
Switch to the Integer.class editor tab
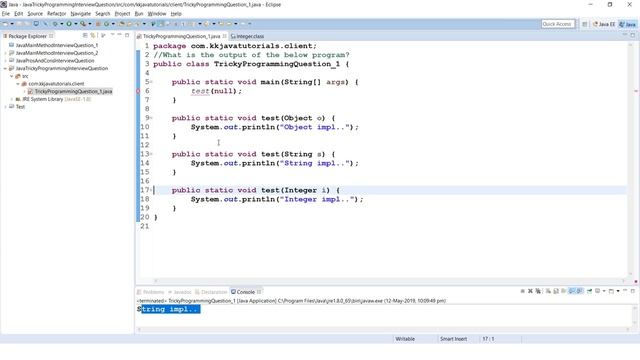click(247, 36)
